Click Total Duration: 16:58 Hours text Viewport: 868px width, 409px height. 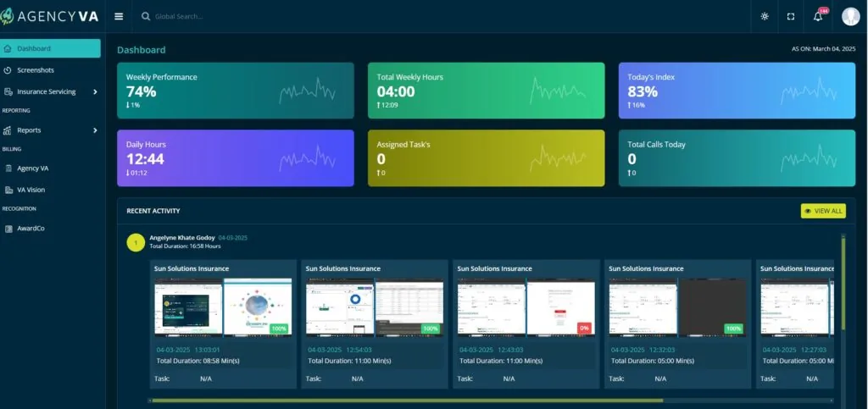(186, 246)
